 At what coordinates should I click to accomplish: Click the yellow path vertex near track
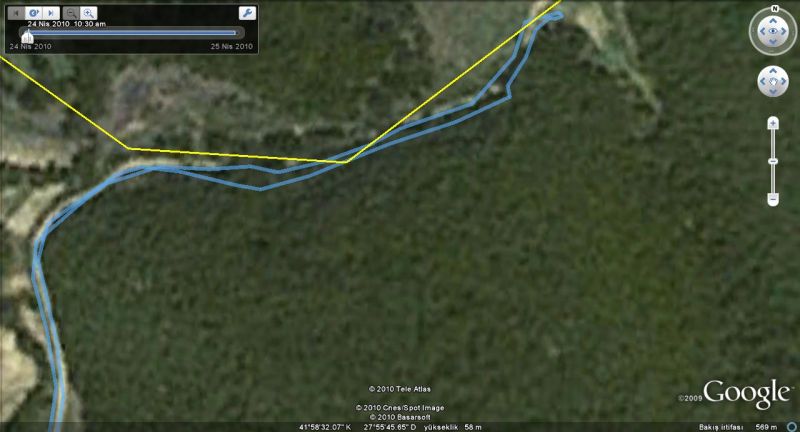point(347,162)
